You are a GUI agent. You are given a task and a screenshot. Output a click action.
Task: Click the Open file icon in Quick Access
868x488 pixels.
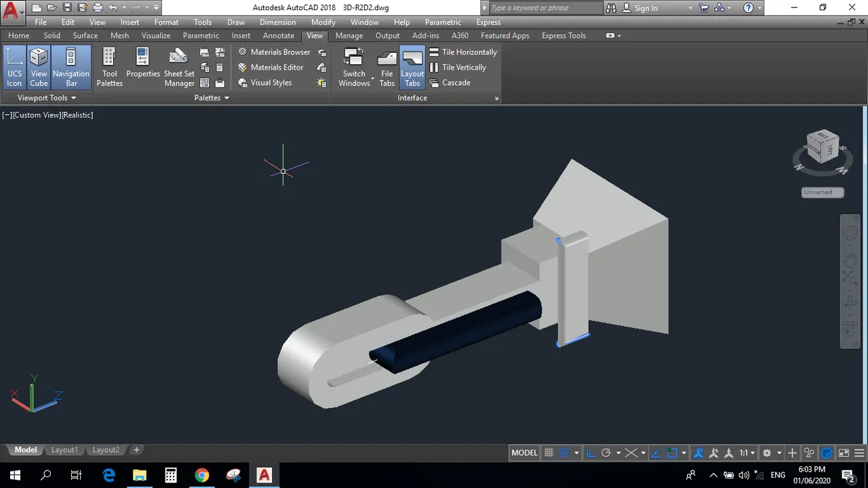(x=52, y=8)
